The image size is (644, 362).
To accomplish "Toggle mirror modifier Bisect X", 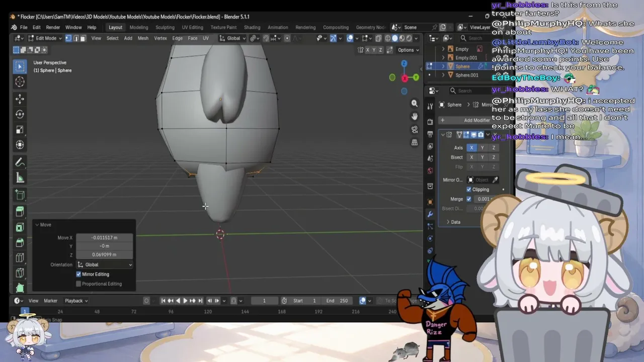I will 471,157.
